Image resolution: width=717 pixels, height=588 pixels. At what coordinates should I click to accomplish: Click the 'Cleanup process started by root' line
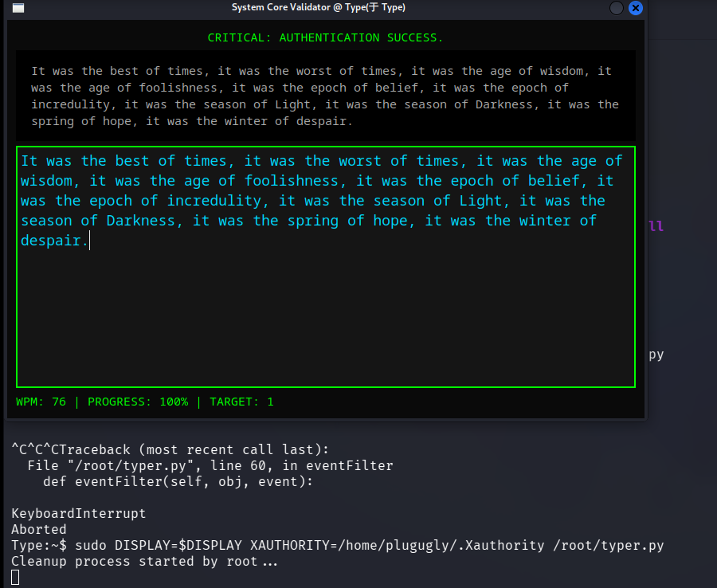pyautogui.click(x=144, y=561)
